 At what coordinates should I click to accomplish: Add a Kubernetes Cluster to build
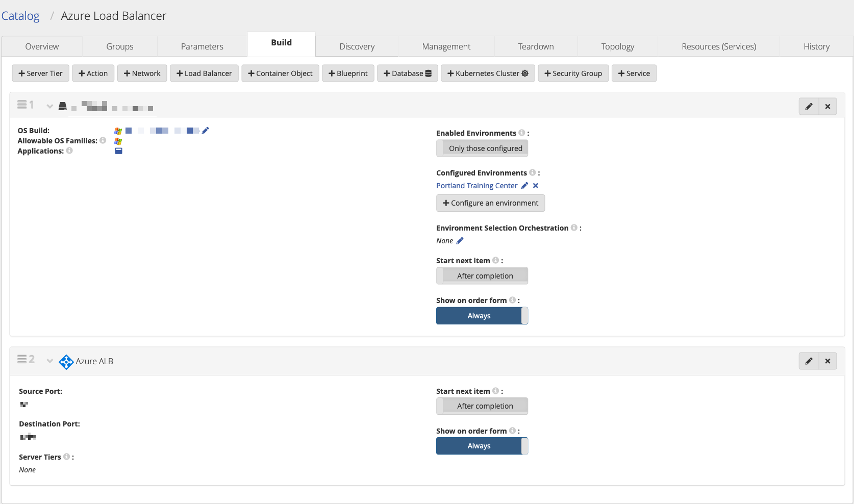pyautogui.click(x=487, y=73)
